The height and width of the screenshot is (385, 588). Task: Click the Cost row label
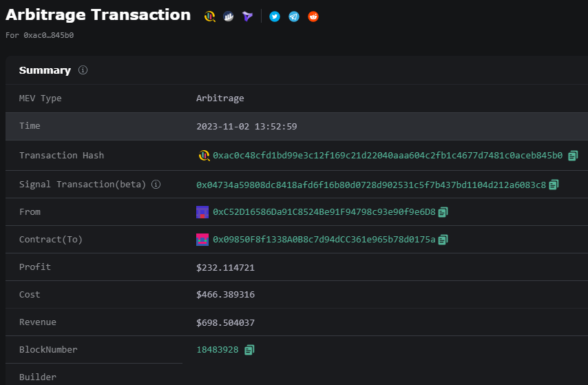30,295
